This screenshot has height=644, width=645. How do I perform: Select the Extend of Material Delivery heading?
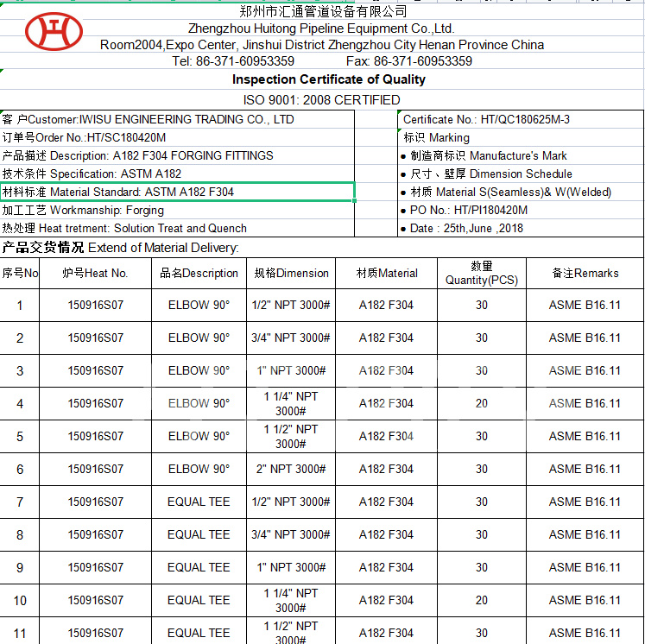pyautogui.click(x=322, y=248)
